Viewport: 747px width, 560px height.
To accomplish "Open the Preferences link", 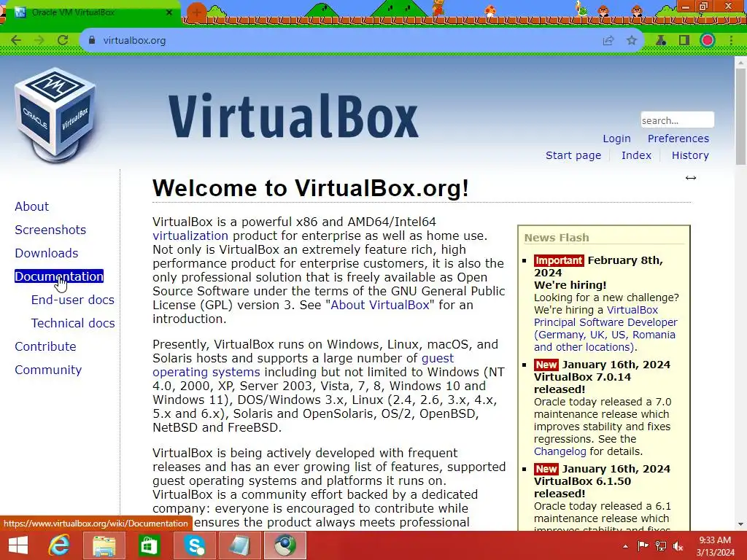I will click(x=678, y=139).
